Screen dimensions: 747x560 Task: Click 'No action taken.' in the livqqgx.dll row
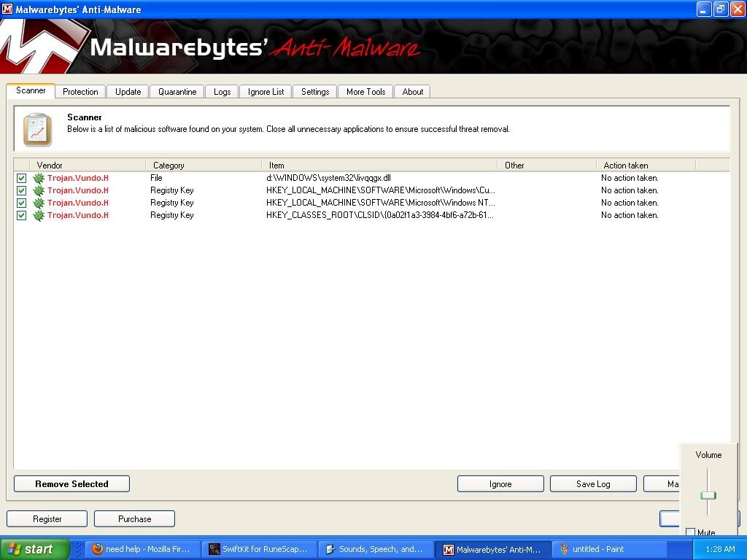[x=630, y=178]
